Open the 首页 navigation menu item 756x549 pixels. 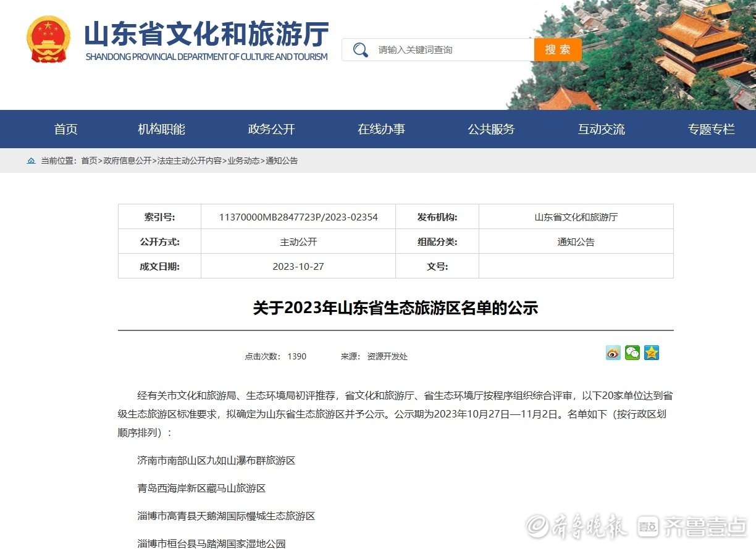(66, 129)
